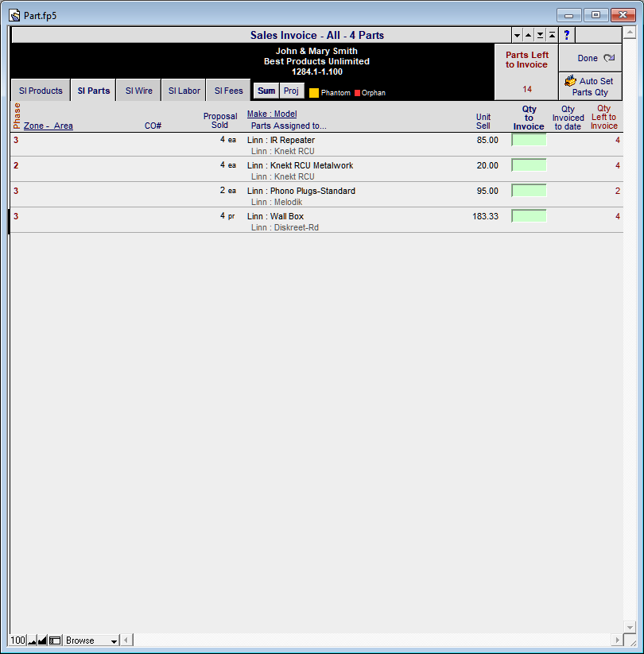Click the Unit Sell column header
This screenshot has width=644, height=654.
click(x=483, y=122)
